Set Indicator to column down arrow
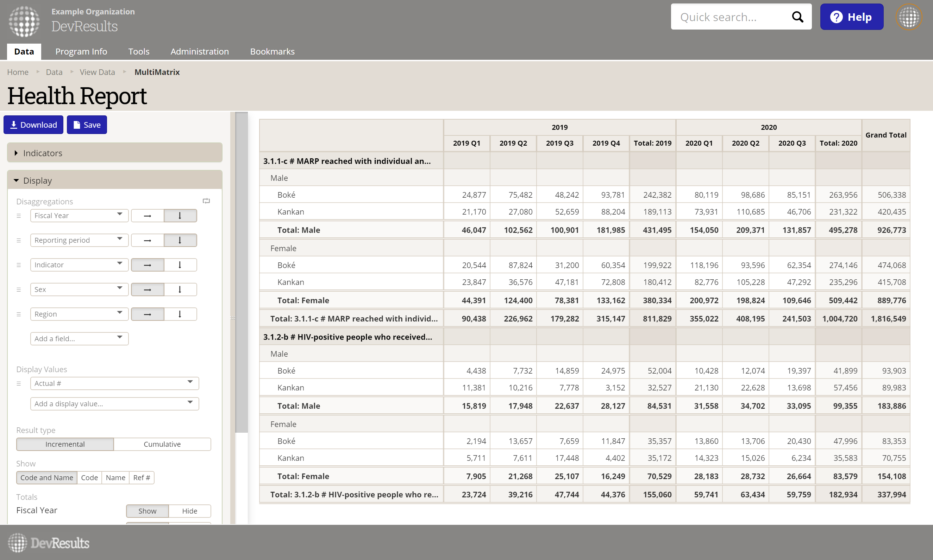The image size is (933, 560). (x=180, y=265)
